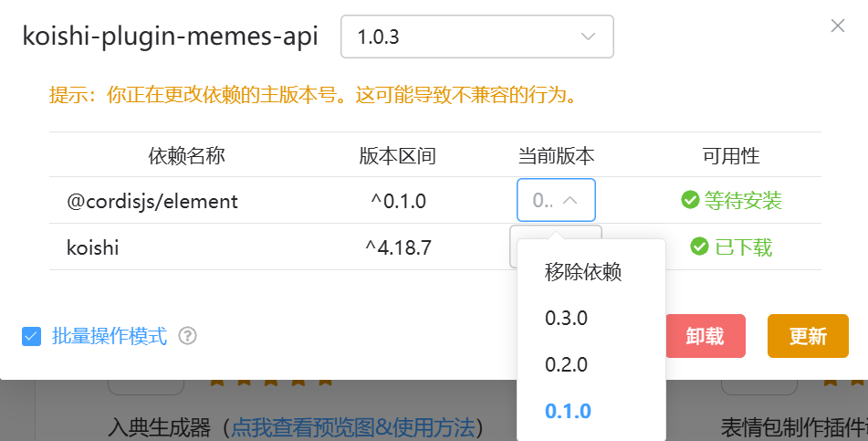The height and width of the screenshot is (441, 868).
Task: Click the 1.0.3 text in the plugin version field
Action: coord(378,37)
